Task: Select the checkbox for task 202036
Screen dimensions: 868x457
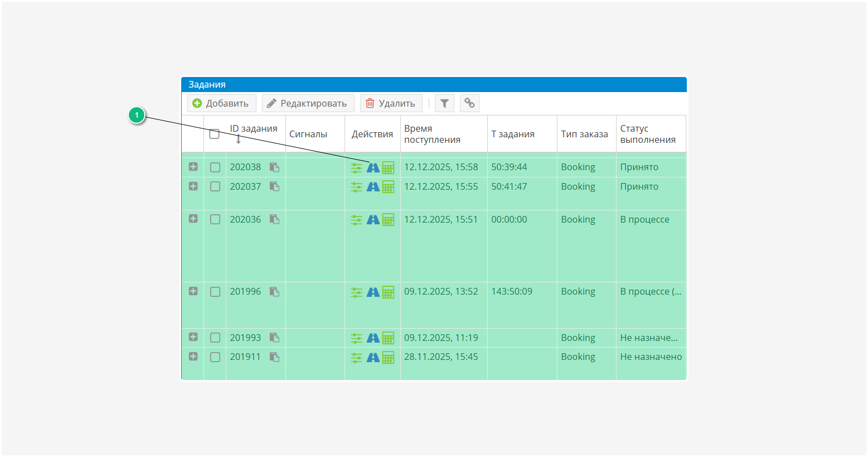Action: [x=215, y=220]
